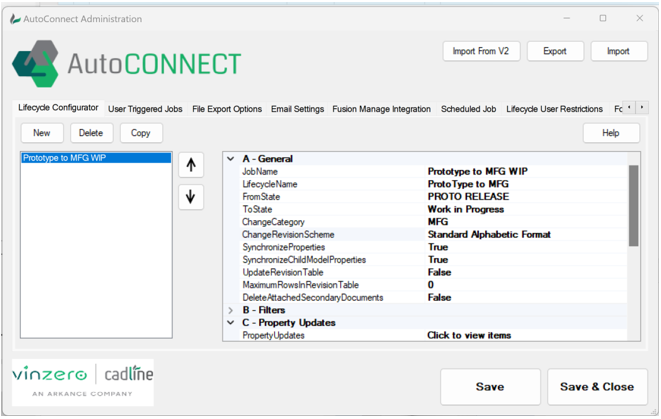Switch to the Scheduled Job tab
The width and height of the screenshot is (661, 419).
pos(468,109)
